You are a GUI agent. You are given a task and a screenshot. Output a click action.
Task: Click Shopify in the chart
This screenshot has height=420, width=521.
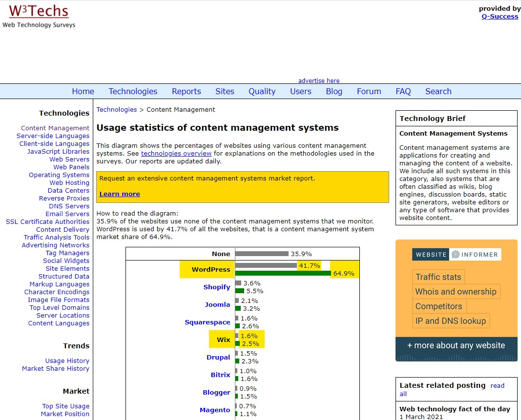point(217,287)
